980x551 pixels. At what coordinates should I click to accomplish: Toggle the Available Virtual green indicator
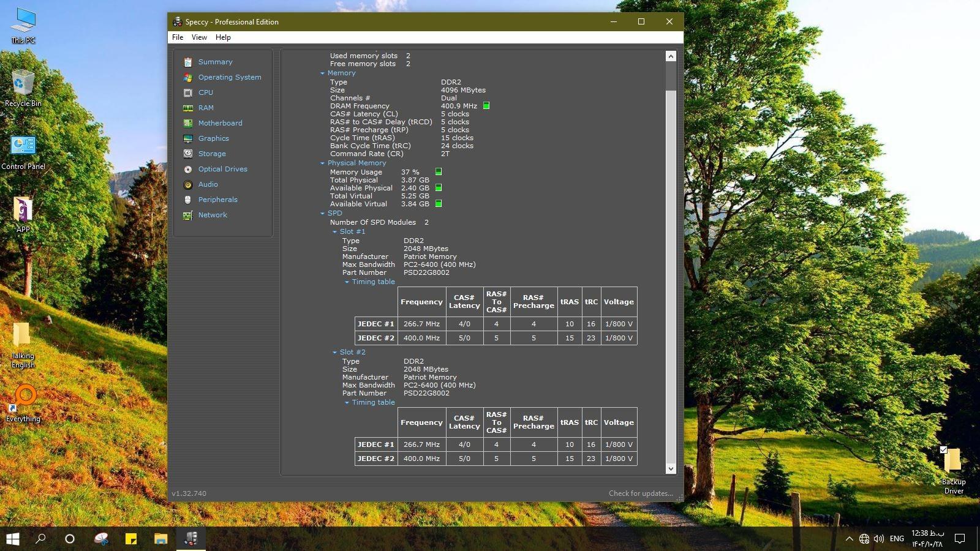(439, 204)
